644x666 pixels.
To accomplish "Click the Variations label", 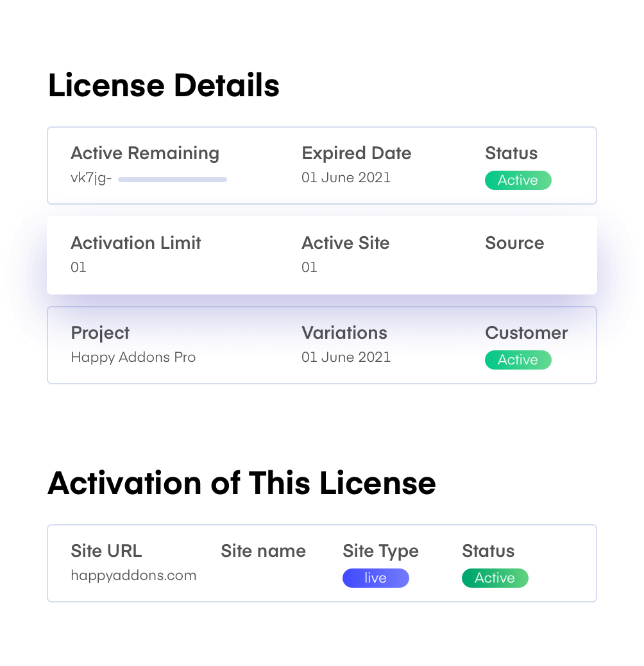I will point(344,332).
